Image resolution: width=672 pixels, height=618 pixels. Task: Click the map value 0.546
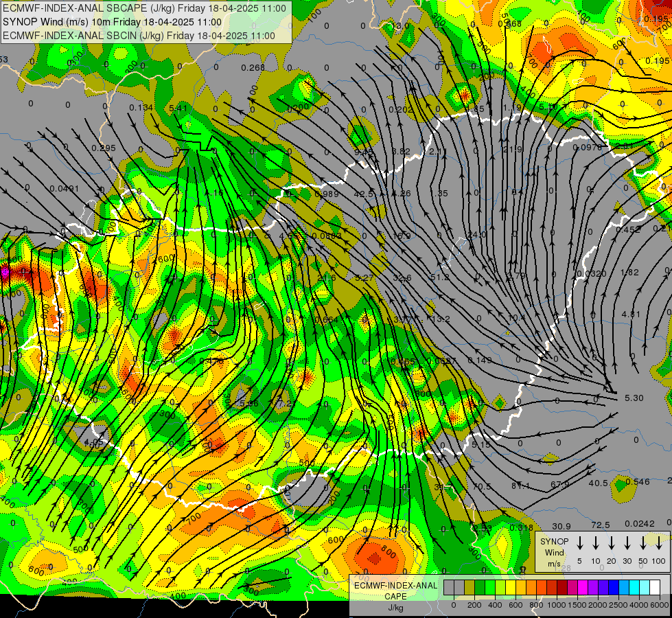637,481
